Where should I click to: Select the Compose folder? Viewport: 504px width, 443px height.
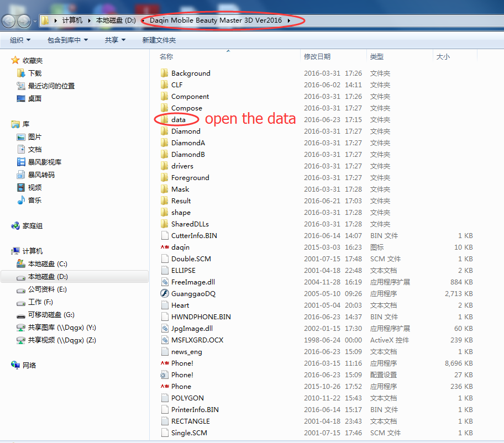click(x=186, y=108)
